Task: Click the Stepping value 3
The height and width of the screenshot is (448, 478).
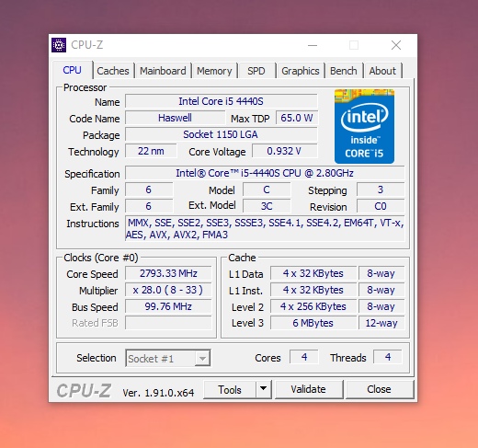Action: coord(381,190)
